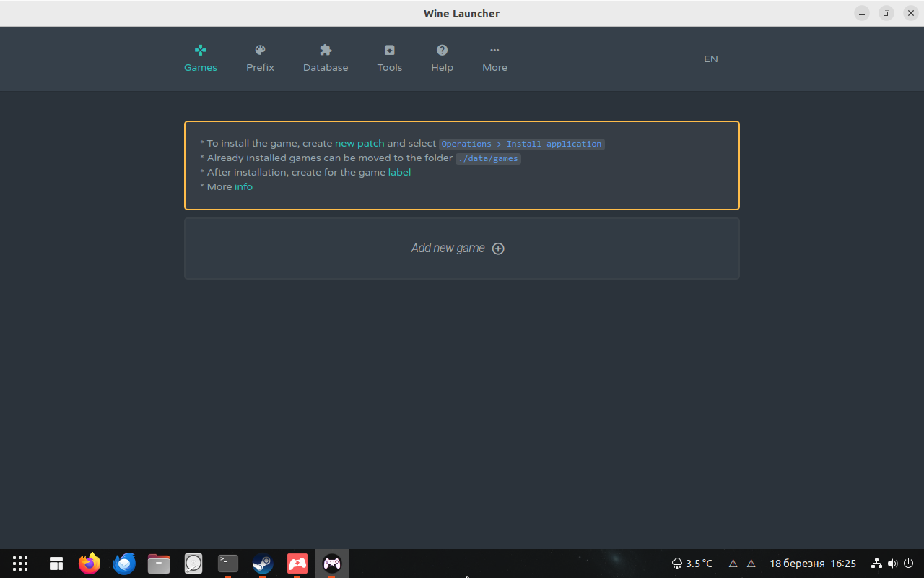This screenshot has width=924, height=578.
Task: Open the red gamepad app in taskbar
Action: coord(297,564)
